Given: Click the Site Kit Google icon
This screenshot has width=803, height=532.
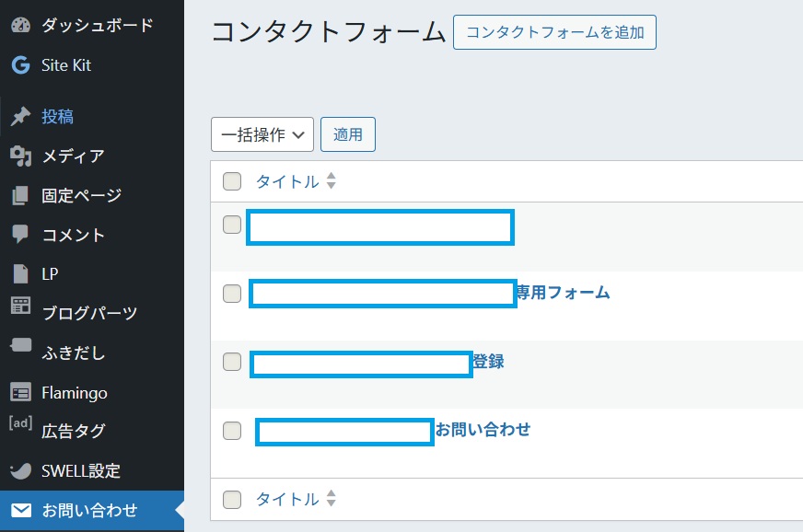Looking at the screenshot, I should [x=20, y=65].
